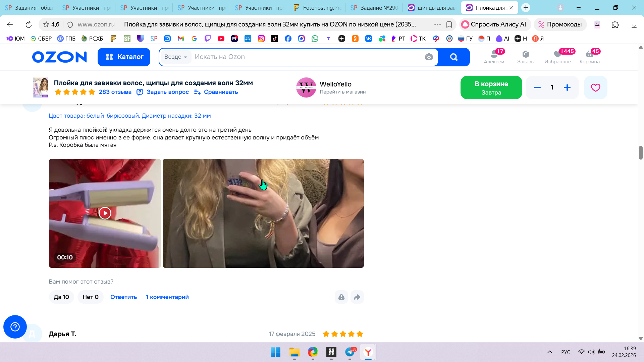Image resolution: width=644 pixels, height=362 pixels.
Task: Switch to the Fotohosting.Pro tab
Action: pyautogui.click(x=317, y=8)
